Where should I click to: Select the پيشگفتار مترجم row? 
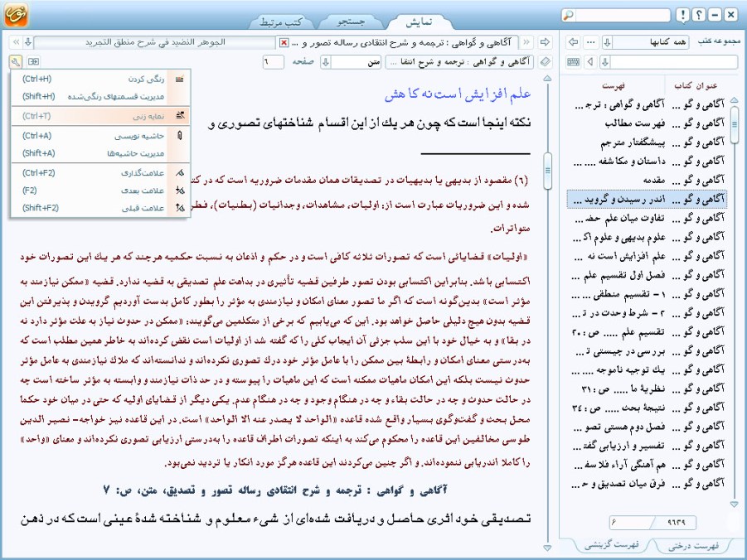(647, 142)
